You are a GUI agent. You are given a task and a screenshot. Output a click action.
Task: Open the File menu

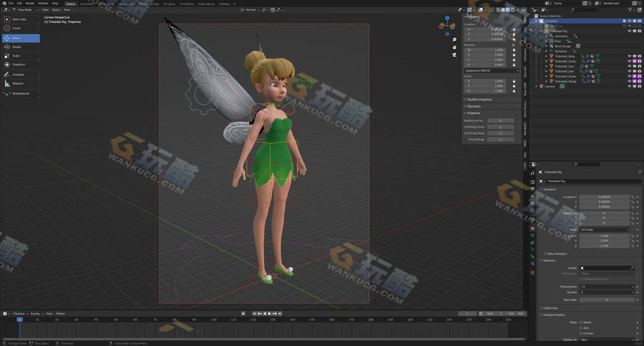tap(11, 4)
